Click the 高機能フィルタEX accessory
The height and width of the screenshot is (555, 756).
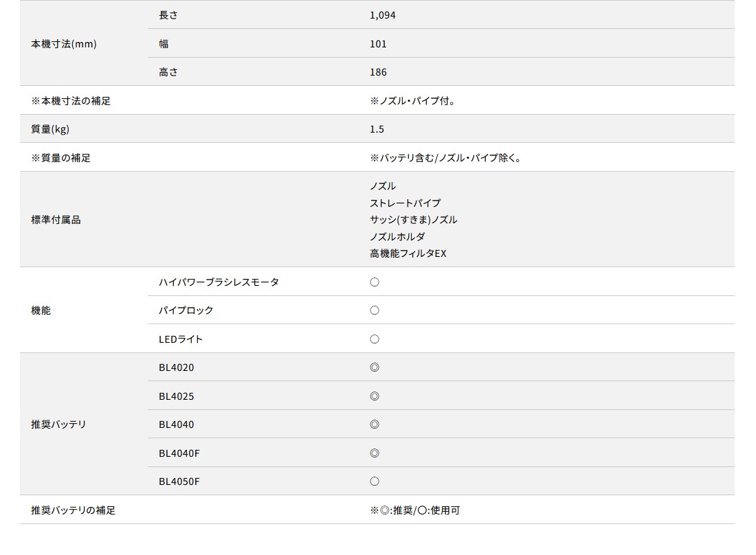pos(408,253)
